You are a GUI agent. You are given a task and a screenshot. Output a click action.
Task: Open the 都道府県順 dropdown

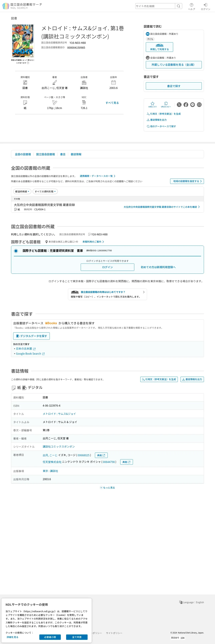(x=22, y=191)
